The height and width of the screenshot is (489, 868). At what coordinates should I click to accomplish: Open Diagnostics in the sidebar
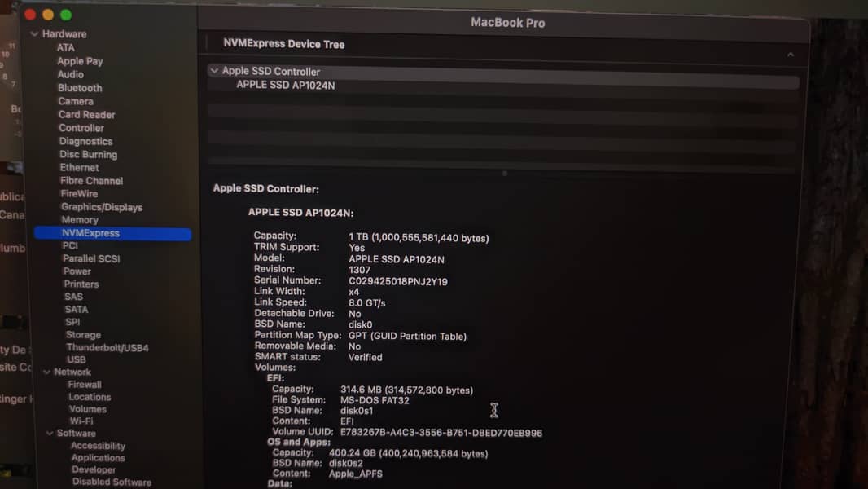pyautogui.click(x=85, y=141)
